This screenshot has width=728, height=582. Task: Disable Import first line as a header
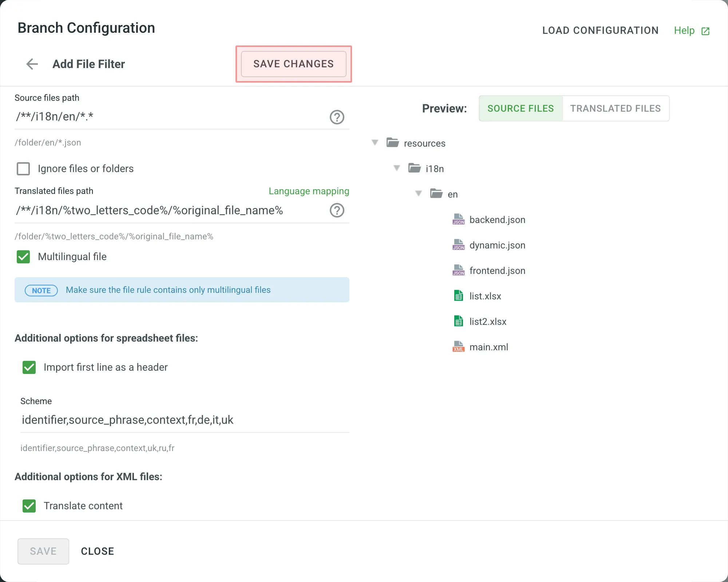(29, 367)
